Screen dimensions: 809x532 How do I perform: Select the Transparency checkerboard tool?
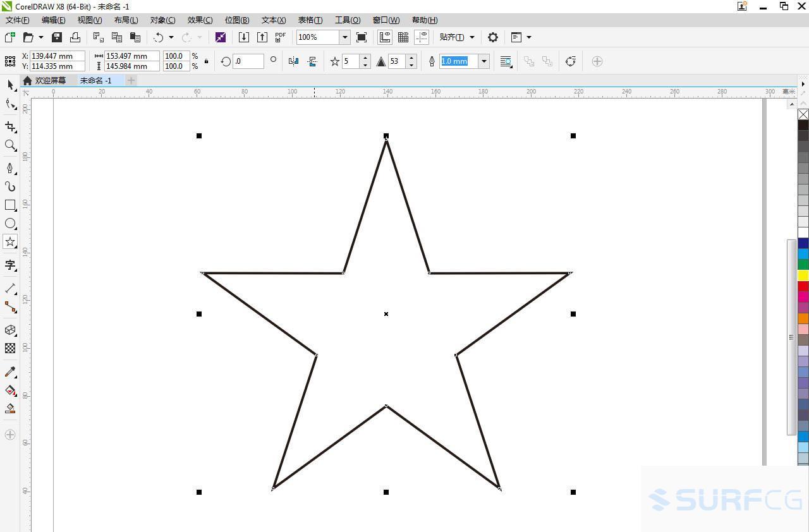coord(10,348)
